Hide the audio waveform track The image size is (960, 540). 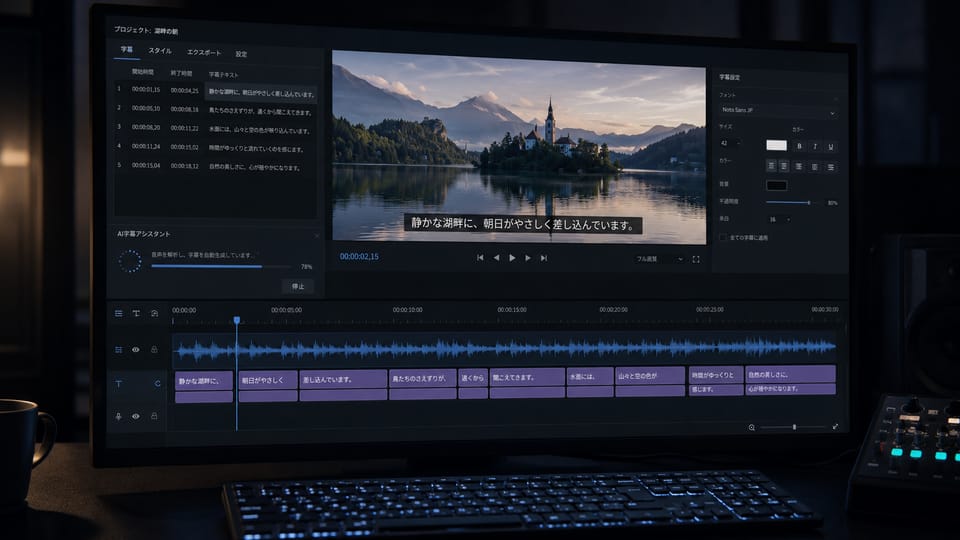pos(136,350)
